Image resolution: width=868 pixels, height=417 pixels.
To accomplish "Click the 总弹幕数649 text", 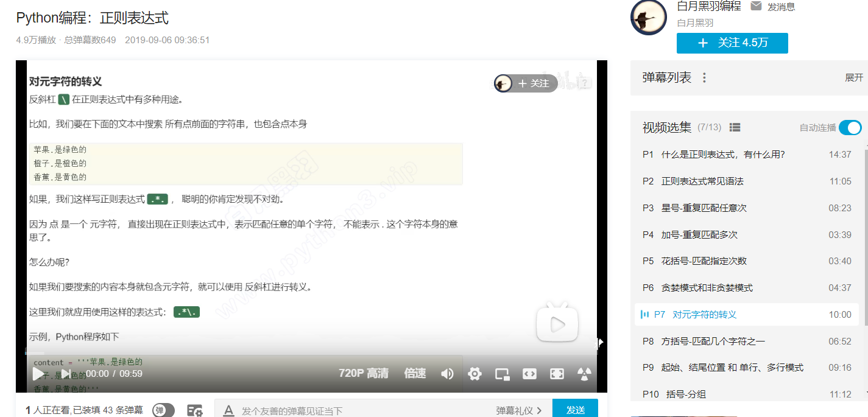I will [x=90, y=40].
